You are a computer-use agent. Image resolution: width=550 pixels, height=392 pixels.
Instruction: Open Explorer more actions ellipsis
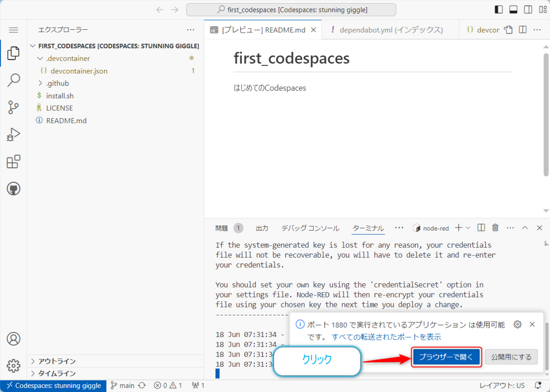[x=191, y=30]
